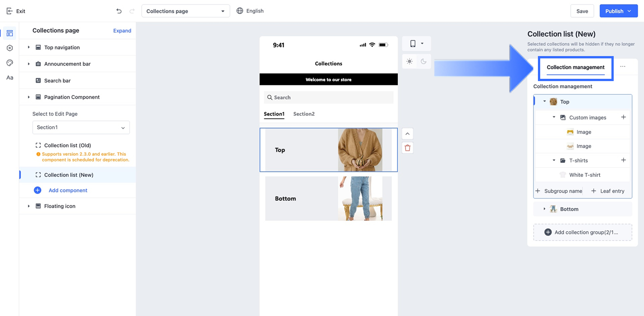Open the Section1 page select dropdown
The image size is (644, 316).
[81, 127]
